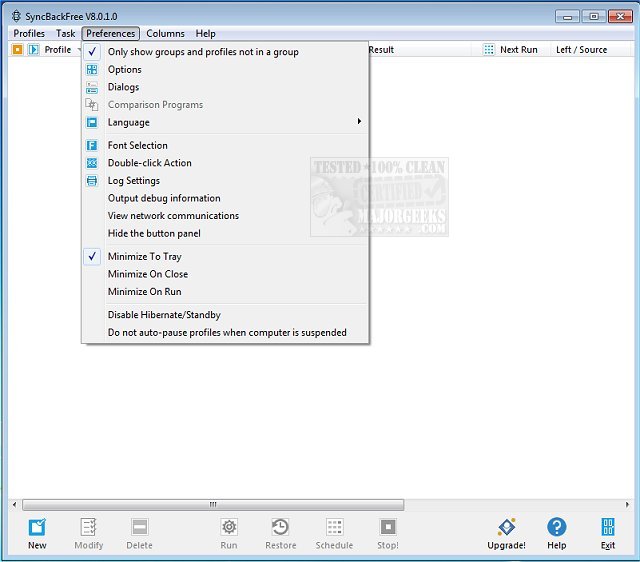This screenshot has height=562, width=640.
Task: Toggle Minimize To Tray option
Action: (225, 256)
